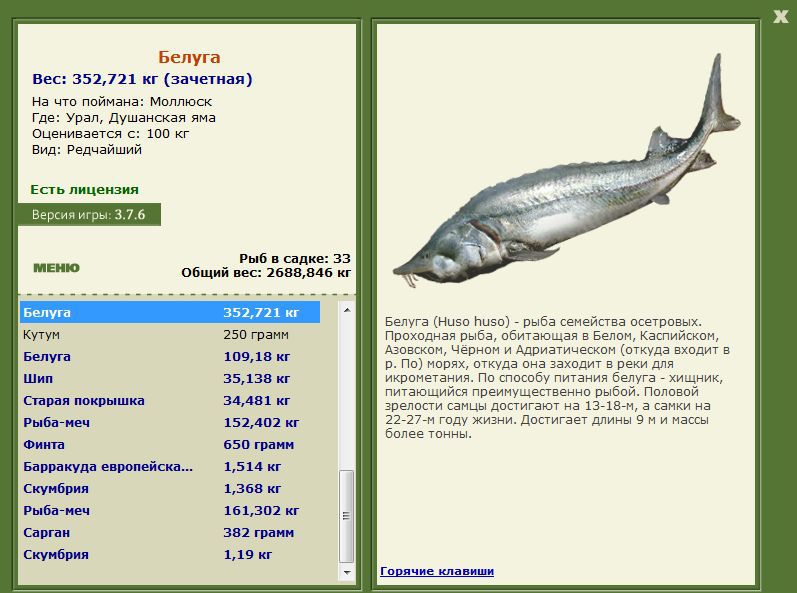The width and height of the screenshot is (797, 593).
Task: Select the Старая покрышка item
Action: coord(170,400)
